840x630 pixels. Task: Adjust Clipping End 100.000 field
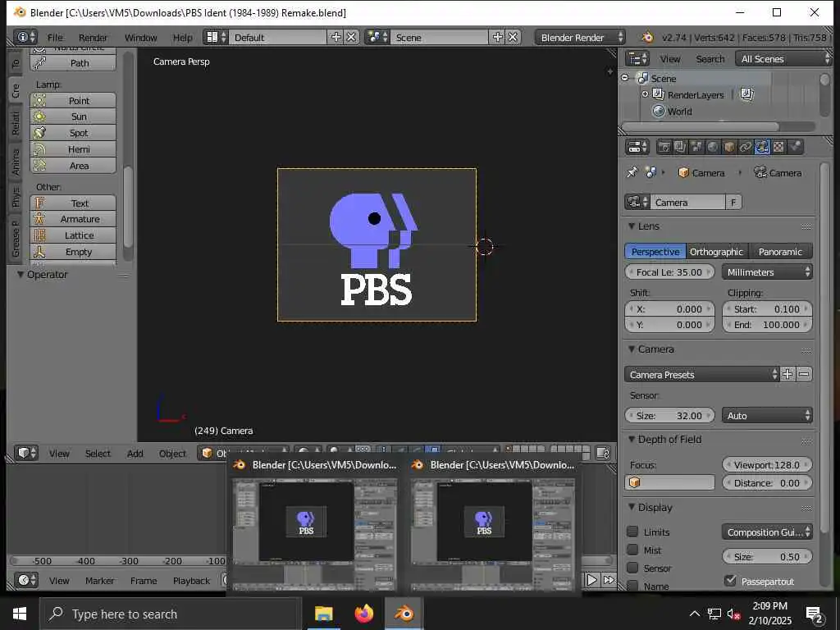point(767,325)
